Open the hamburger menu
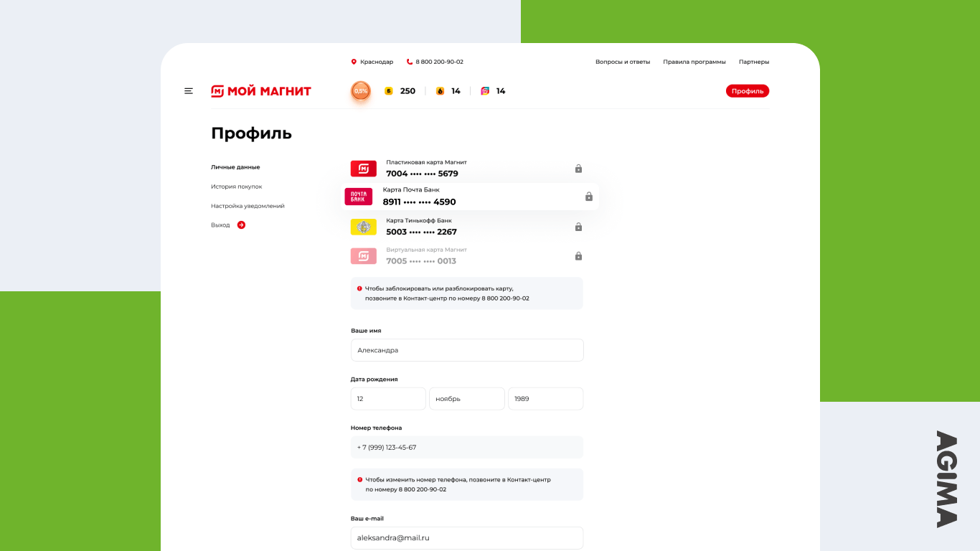 click(189, 91)
